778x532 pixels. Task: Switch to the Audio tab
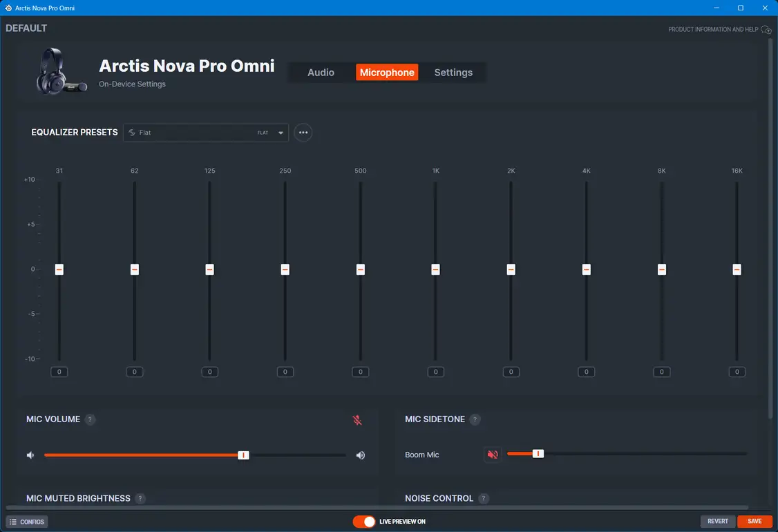click(x=321, y=73)
